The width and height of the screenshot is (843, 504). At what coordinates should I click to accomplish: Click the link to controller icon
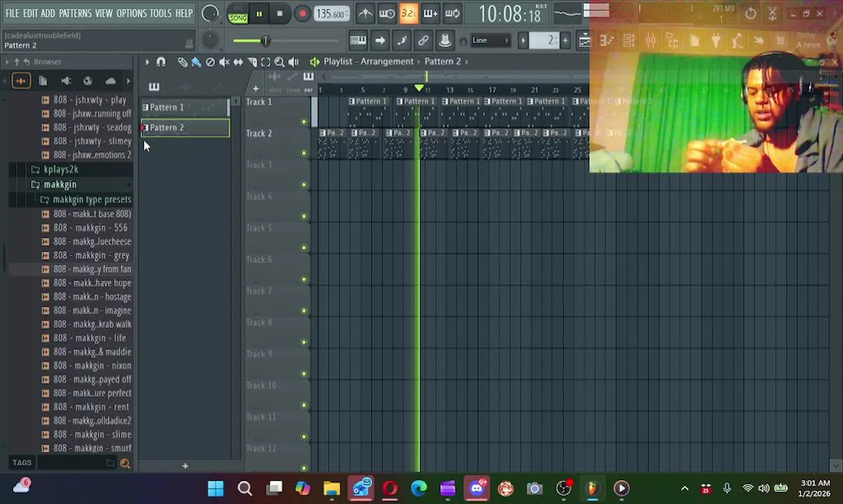click(x=423, y=40)
